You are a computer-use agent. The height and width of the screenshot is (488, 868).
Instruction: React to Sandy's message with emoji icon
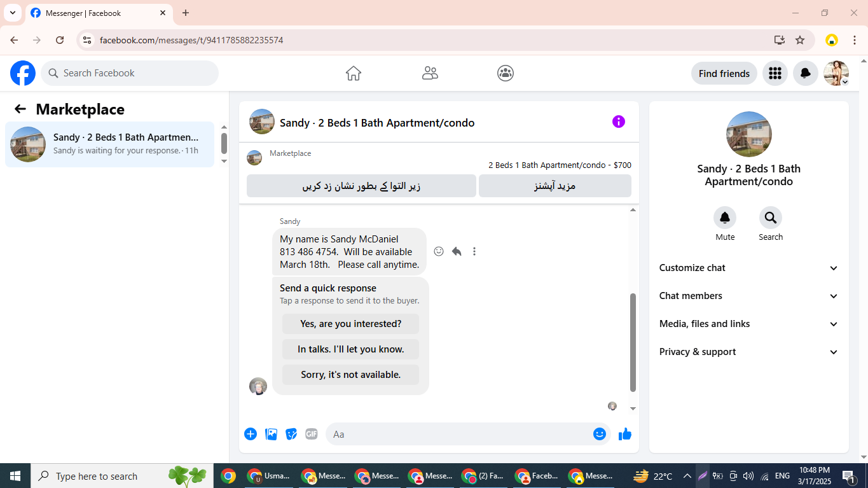coord(439,251)
